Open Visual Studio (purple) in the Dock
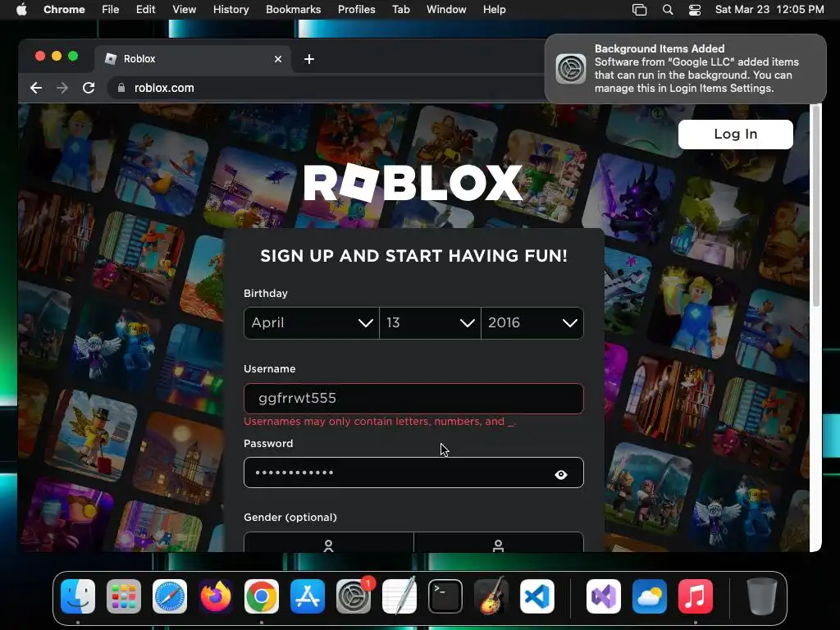Screen dimensions: 840x630 pos(604,596)
